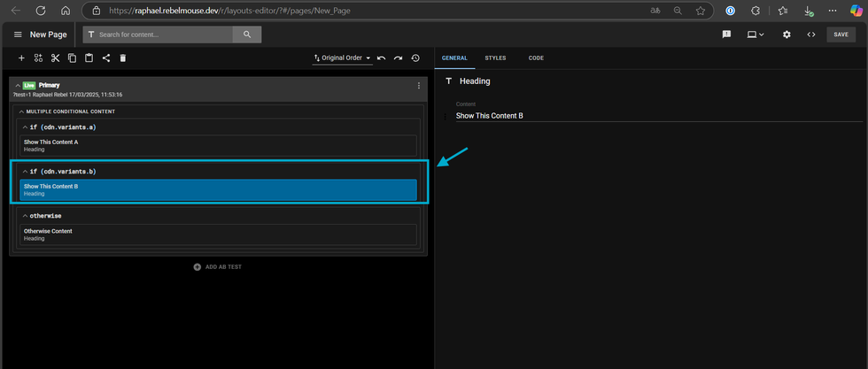Copy the selected element
The width and height of the screenshot is (868, 369).
(x=72, y=58)
